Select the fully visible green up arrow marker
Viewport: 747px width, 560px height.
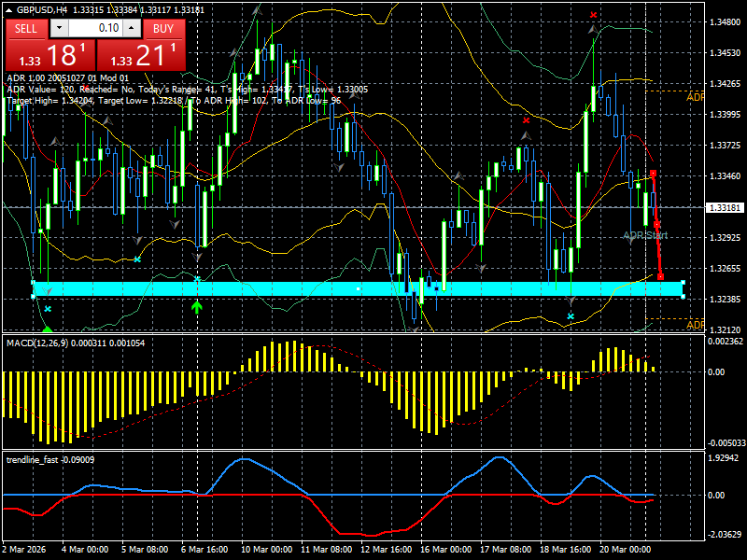pos(197,307)
